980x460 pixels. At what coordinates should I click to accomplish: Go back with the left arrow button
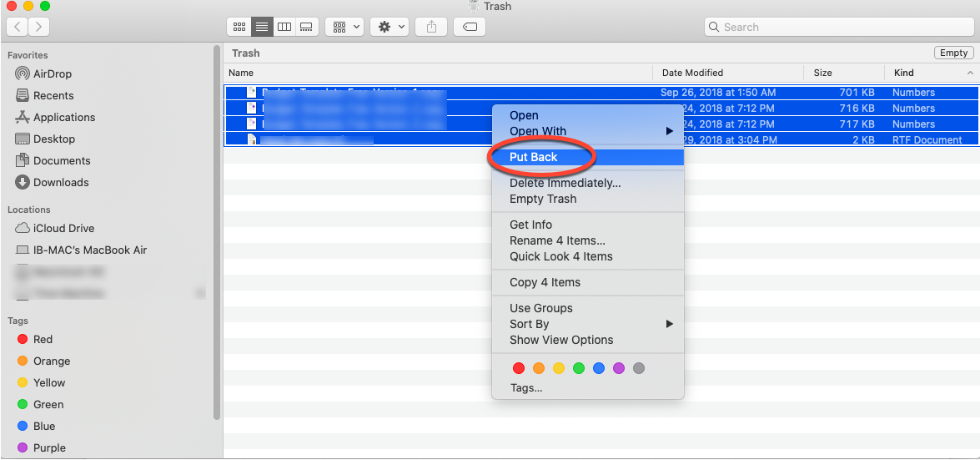point(18,27)
